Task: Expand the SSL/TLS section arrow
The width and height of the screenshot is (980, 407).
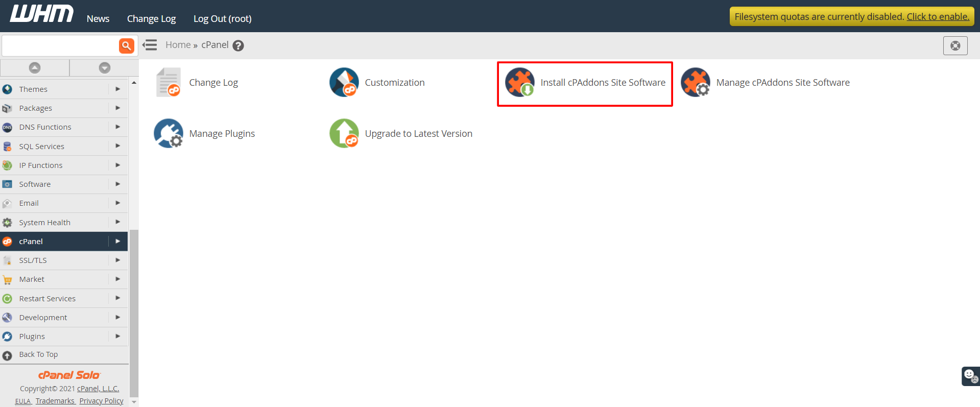Action: pyautogui.click(x=118, y=260)
